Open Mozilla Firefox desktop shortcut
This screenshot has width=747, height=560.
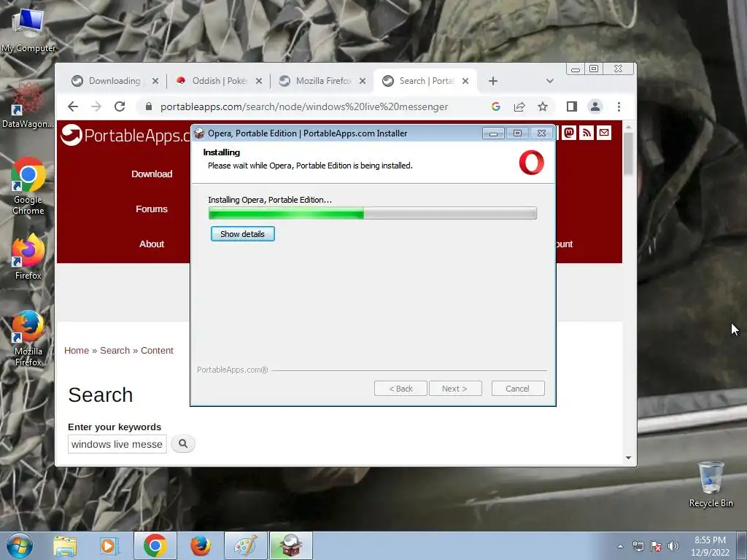(x=28, y=338)
